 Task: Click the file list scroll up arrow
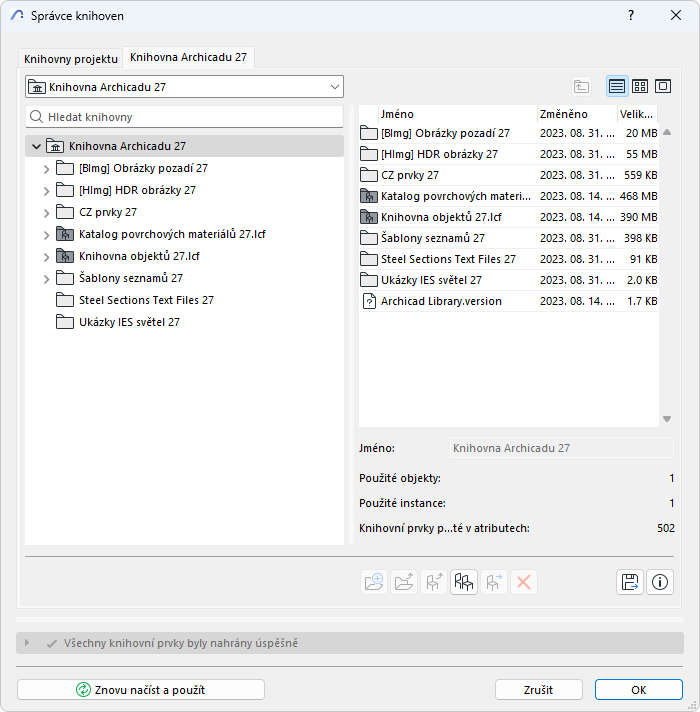(x=667, y=132)
